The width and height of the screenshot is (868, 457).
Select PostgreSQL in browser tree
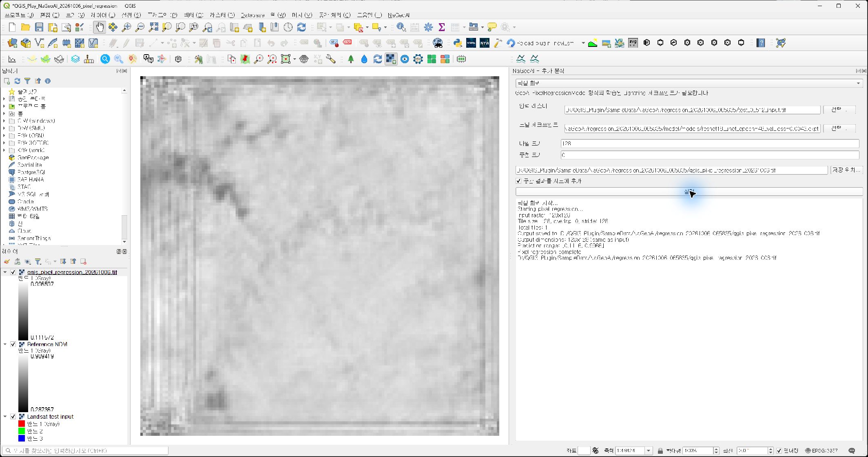pos(31,172)
